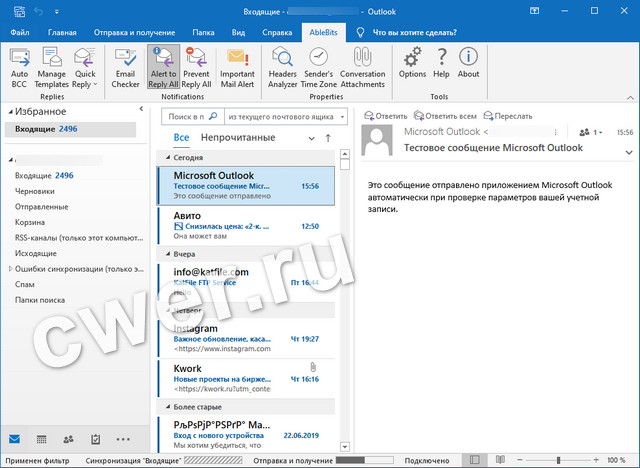Switch to Calendar view in navigation bar
This screenshot has height=468, width=640.
tap(41, 439)
